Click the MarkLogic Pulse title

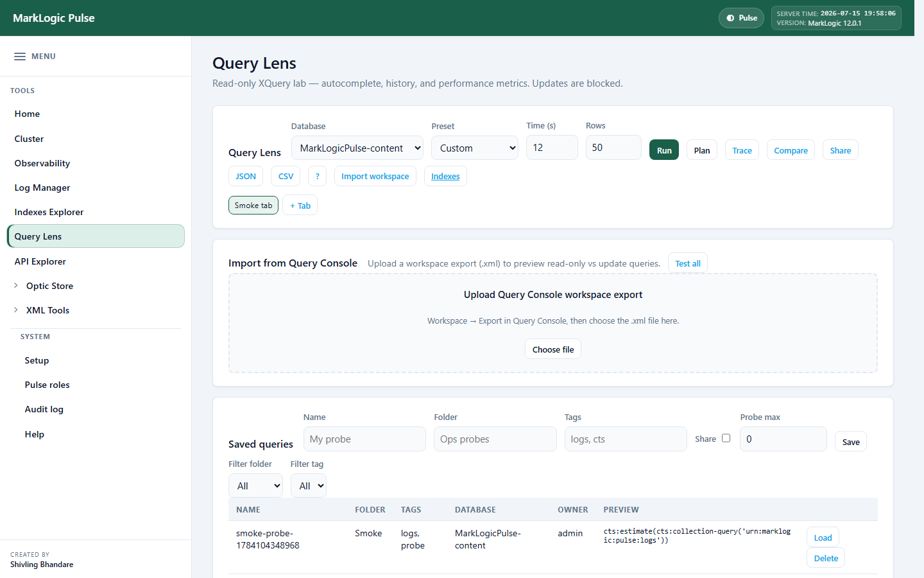(x=54, y=18)
